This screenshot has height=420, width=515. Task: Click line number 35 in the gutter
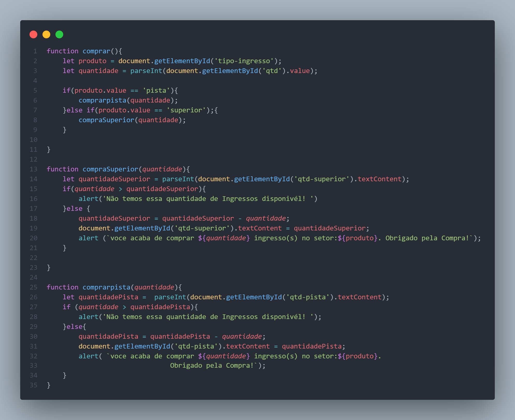tap(33, 385)
